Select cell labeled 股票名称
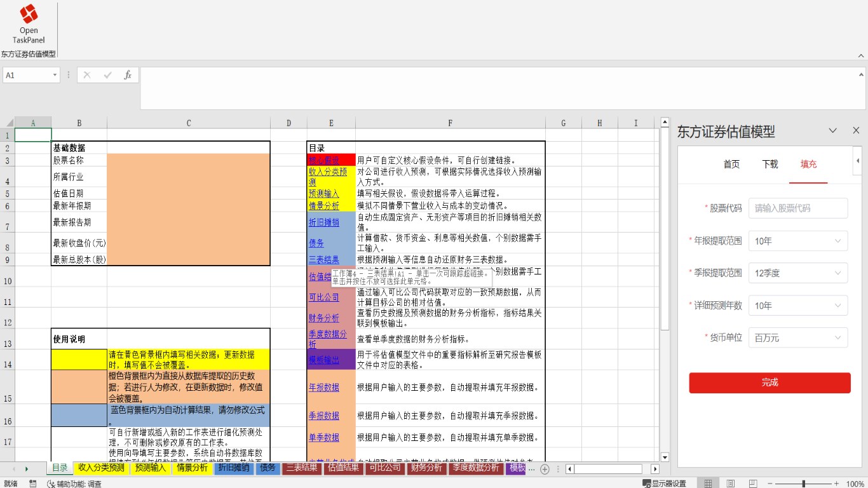868x488 pixels. [79, 160]
